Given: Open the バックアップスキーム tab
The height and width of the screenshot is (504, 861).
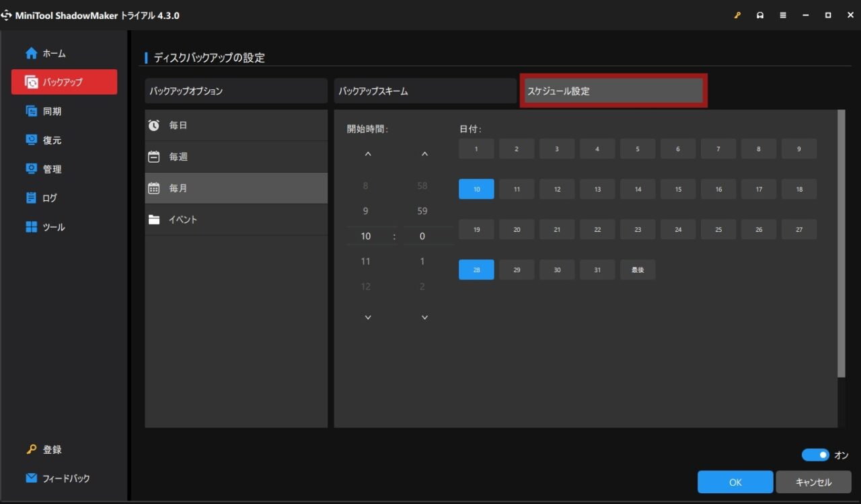Looking at the screenshot, I should pos(425,91).
